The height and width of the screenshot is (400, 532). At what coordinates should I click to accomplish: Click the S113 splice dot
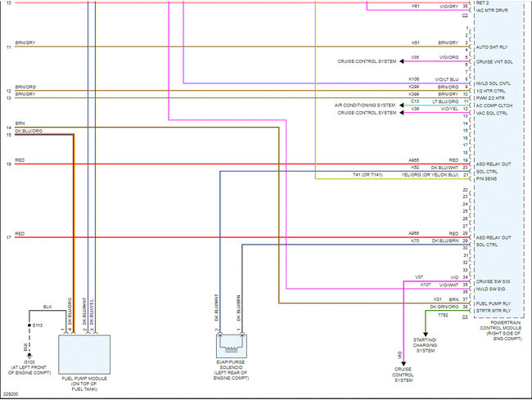tap(29, 326)
